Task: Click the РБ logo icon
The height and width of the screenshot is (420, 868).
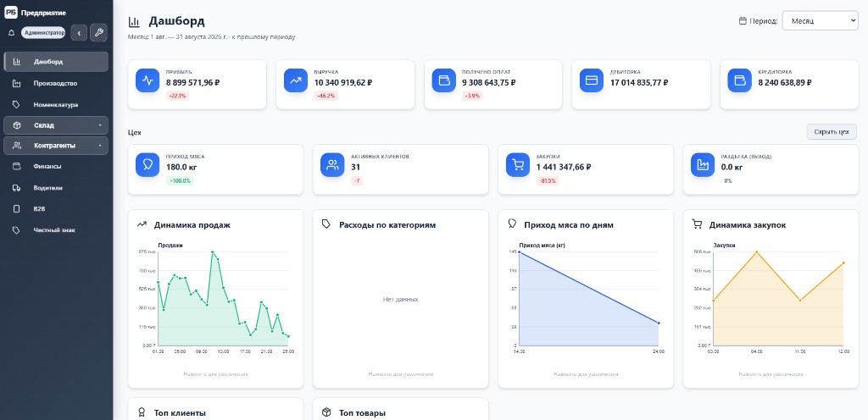Action: pyautogui.click(x=11, y=12)
